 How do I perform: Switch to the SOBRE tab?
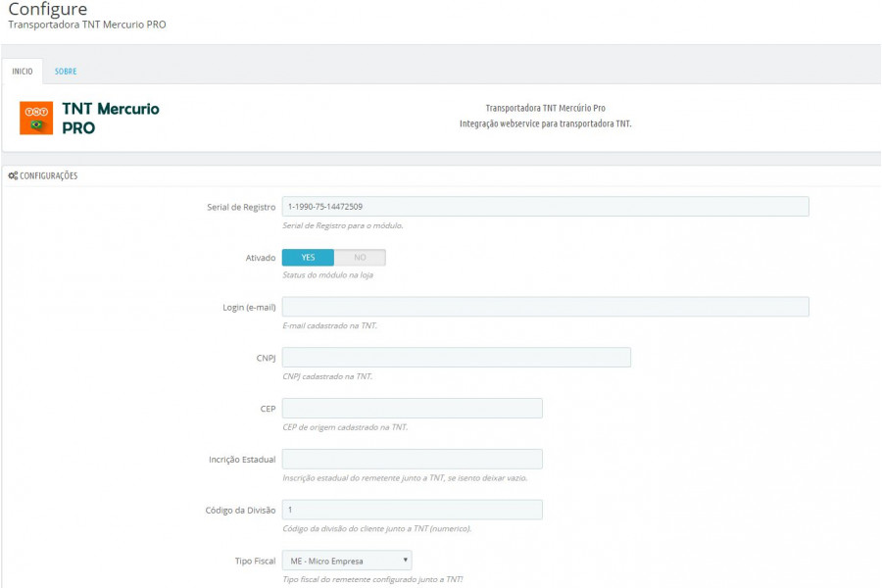tap(66, 72)
